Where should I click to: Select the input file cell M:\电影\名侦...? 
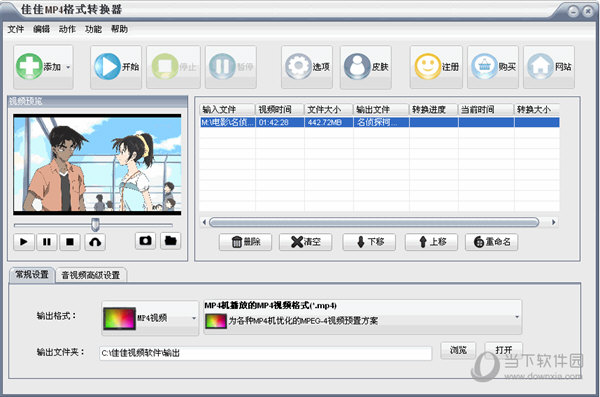pyautogui.click(x=227, y=123)
